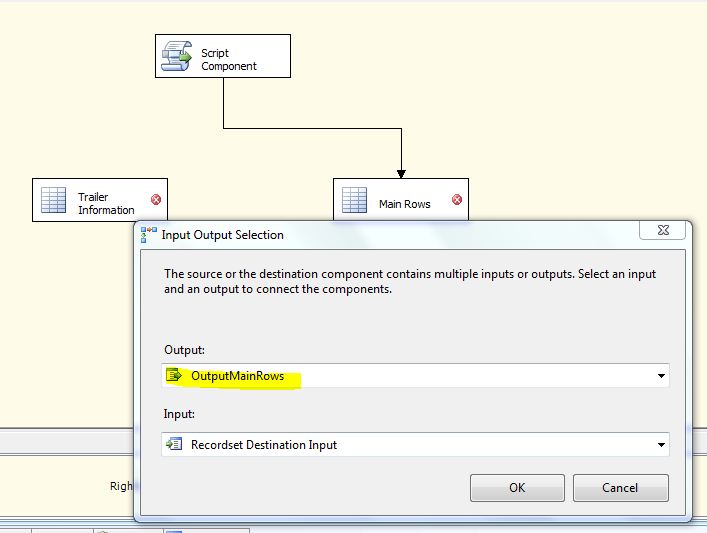Click the red error icon on Main Rows
Viewport: 707px width, 533px height.
pos(457,200)
